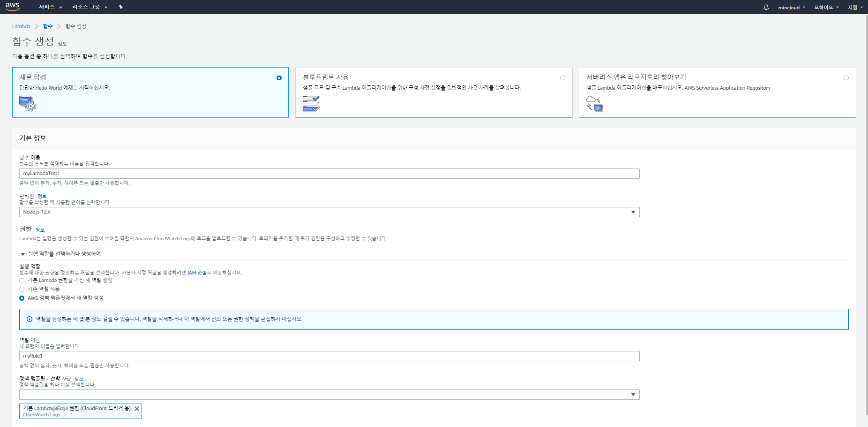
Task: Click 정보 link next to 런타임
Action: pos(42,196)
